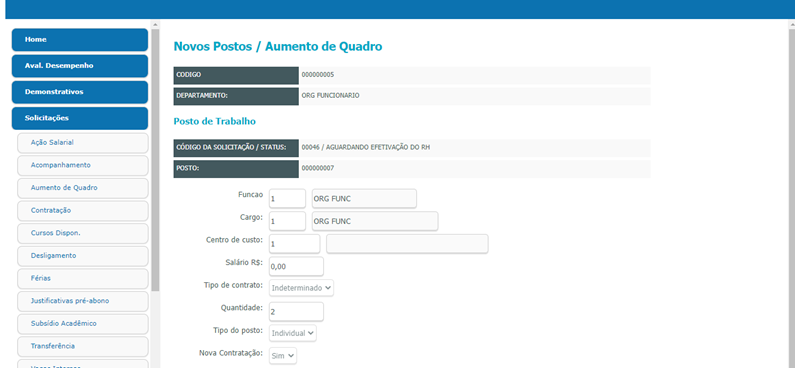Image resolution: width=795 pixels, height=368 pixels.
Task: Click the CODIGO header label
Action: pos(189,75)
